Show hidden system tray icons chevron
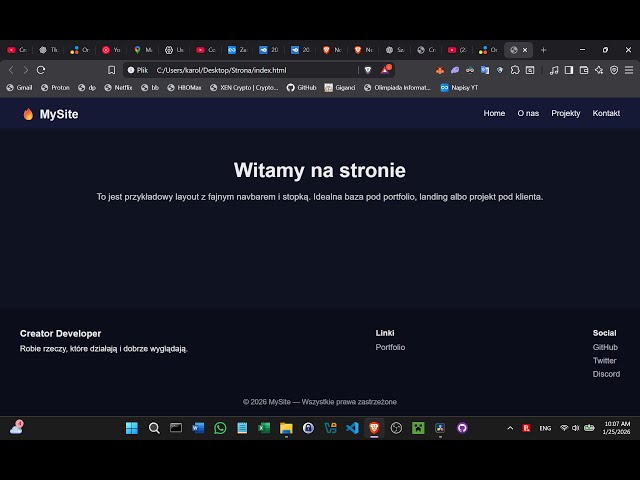 510,428
